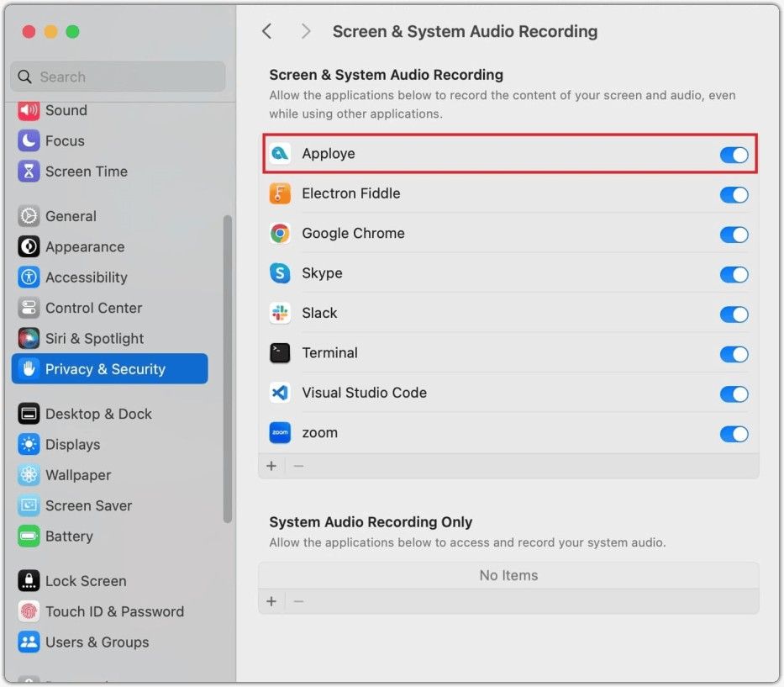Select Accessibility in the sidebar

coord(86,277)
